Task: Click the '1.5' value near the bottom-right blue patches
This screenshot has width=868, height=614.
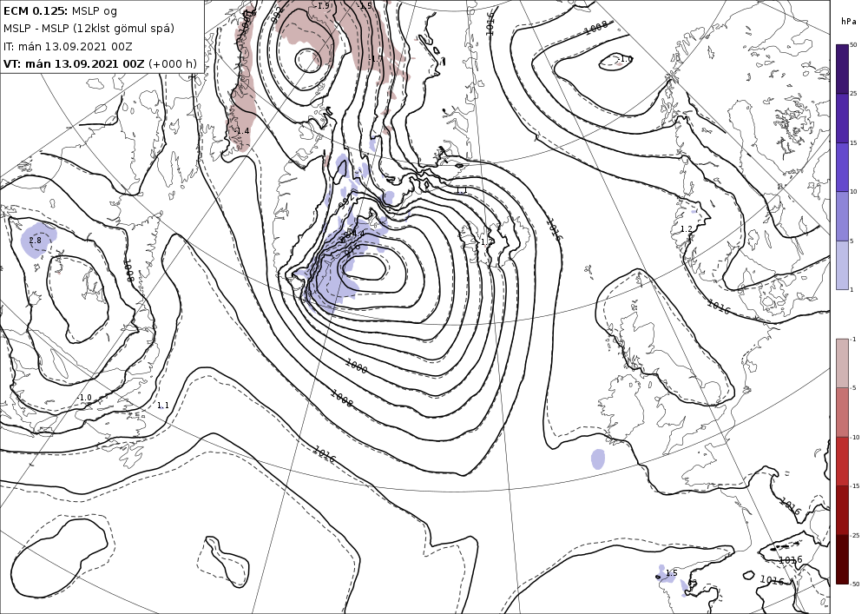Action: [x=672, y=573]
